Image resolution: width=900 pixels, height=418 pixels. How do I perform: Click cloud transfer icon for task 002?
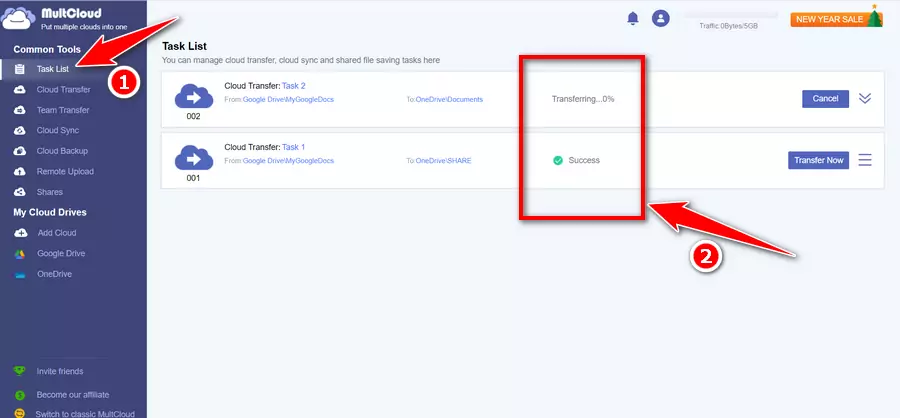(193, 96)
